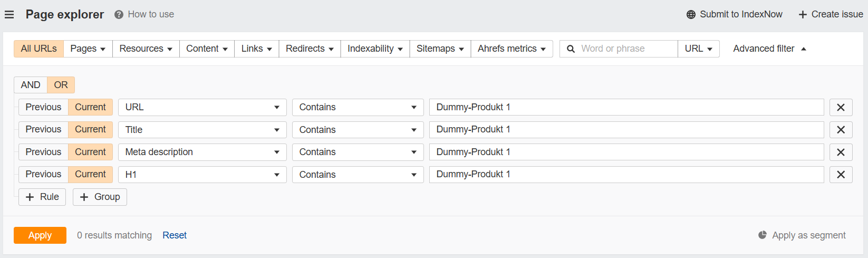Open the Title field dropdown
This screenshot has width=868, height=258.
(202, 130)
